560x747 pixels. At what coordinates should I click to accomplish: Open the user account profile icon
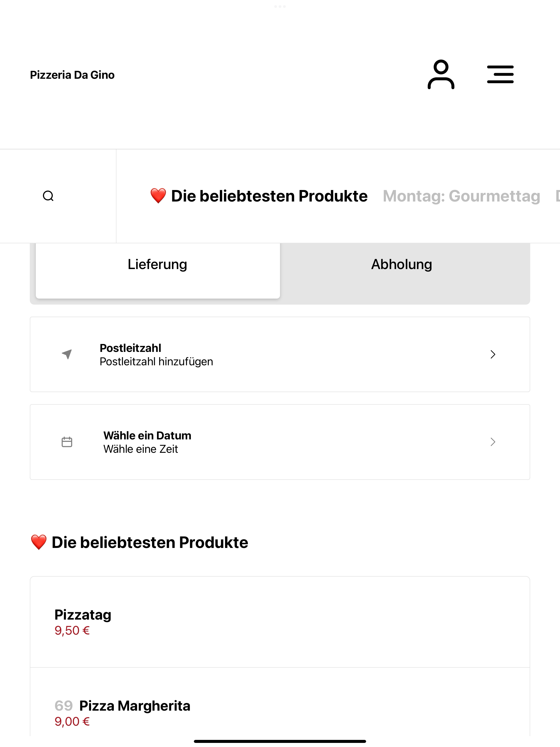441,75
